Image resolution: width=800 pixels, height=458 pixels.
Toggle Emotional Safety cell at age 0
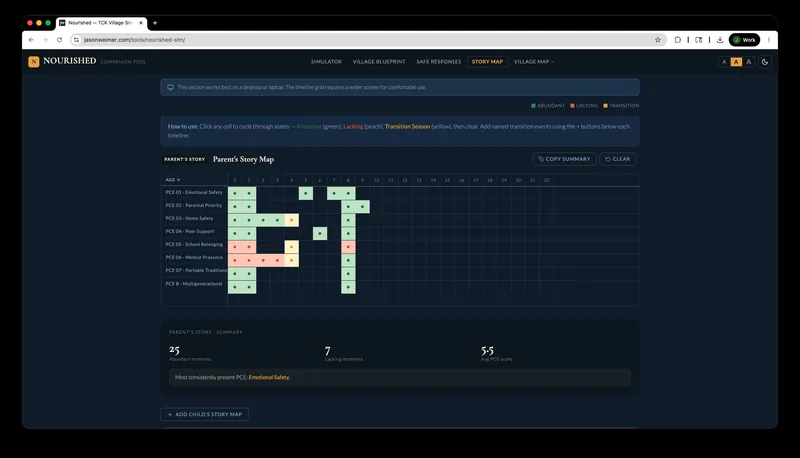(x=235, y=193)
